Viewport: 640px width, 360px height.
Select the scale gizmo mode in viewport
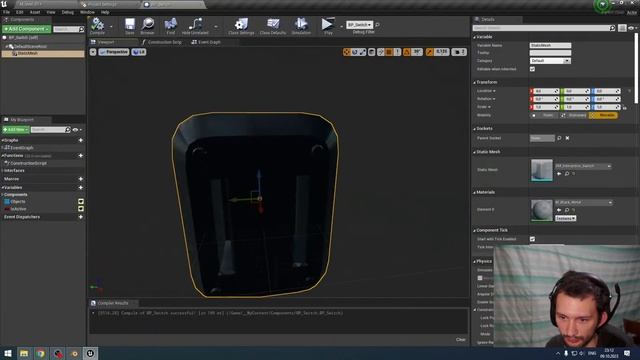(362, 52)
